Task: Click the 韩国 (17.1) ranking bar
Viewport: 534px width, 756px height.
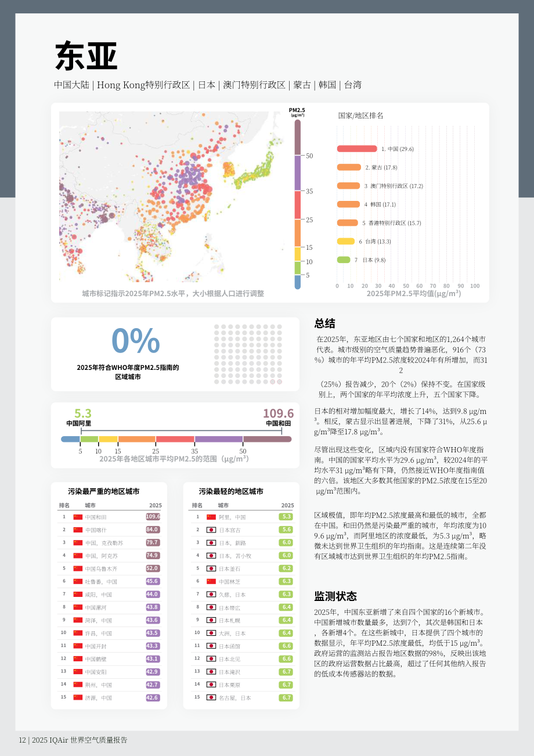Action: pyautogui.click(x=349, y=204)
